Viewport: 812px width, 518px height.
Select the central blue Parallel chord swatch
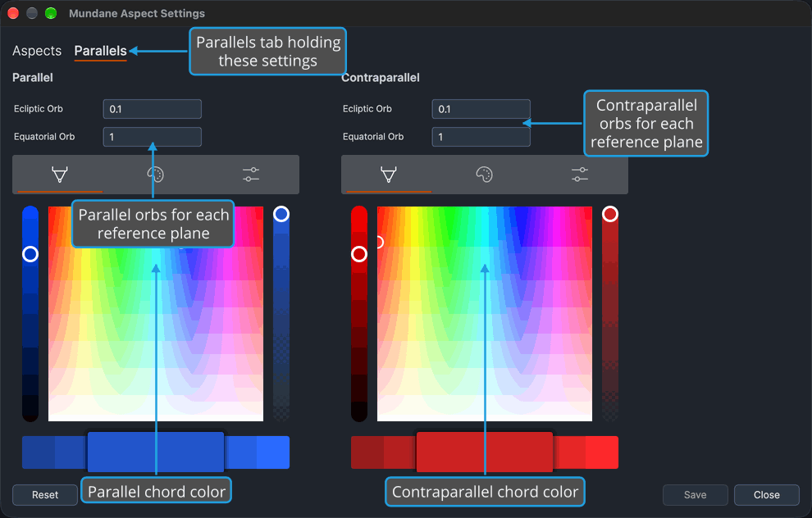[156, 452]
